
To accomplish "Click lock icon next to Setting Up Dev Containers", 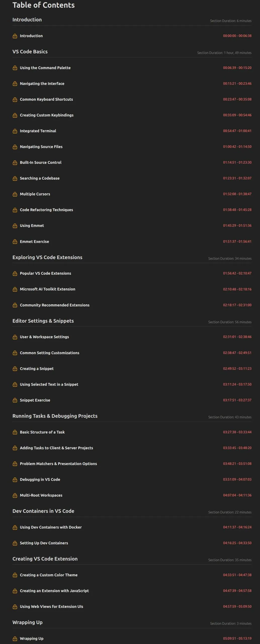I will point(15,543).
